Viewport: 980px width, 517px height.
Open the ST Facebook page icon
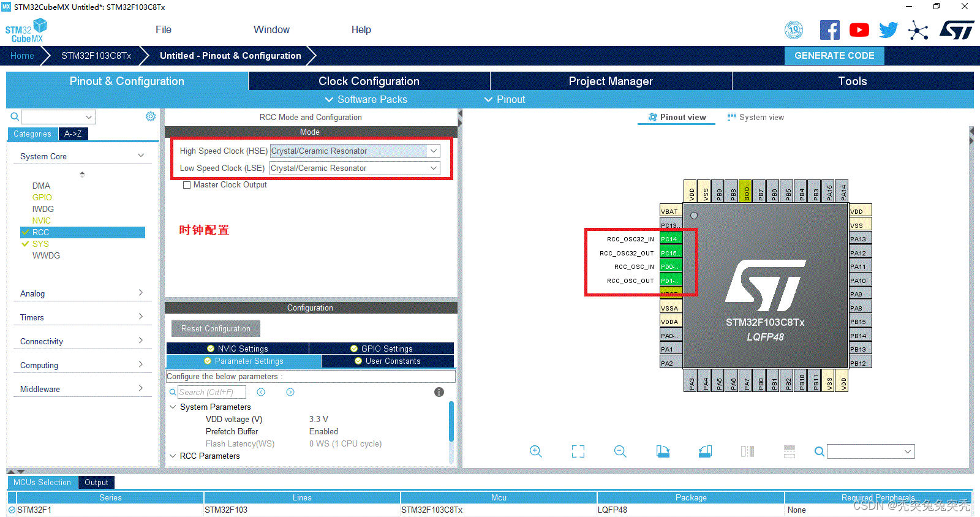[830, 30]
